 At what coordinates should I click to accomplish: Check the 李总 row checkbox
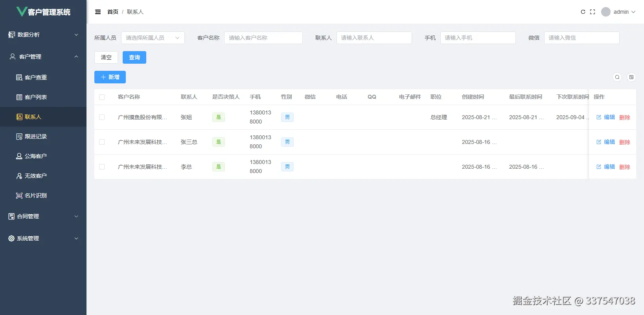(102, 167)
